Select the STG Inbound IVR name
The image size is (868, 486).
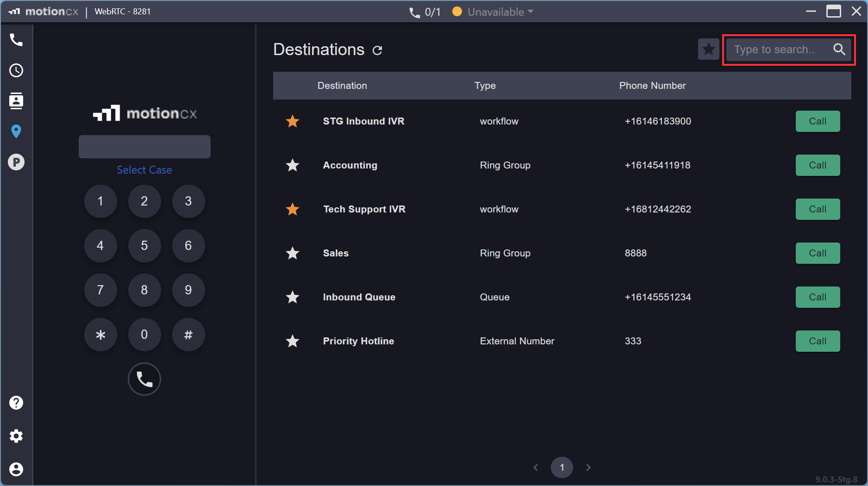pyautogui.click(x=364, y=121)
